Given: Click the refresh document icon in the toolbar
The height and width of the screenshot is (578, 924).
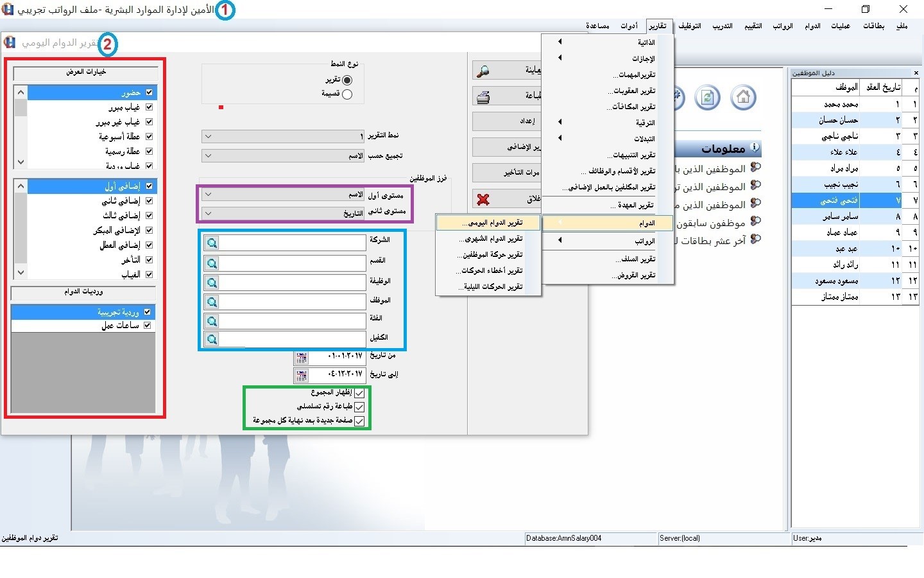Looking at the screenshot, I should click(x=707, y=98).
